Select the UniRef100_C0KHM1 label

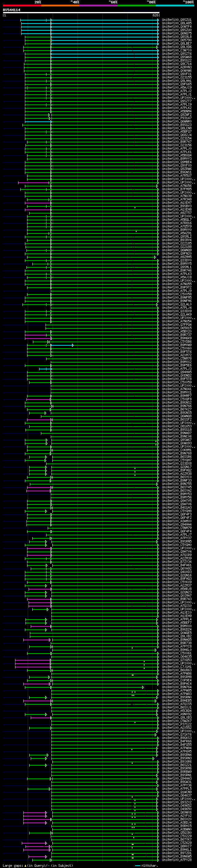coord(176,450)
